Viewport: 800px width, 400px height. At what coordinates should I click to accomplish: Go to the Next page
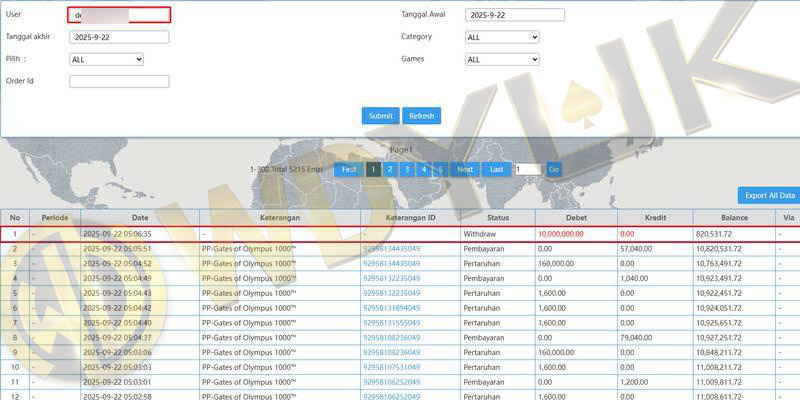465,170
